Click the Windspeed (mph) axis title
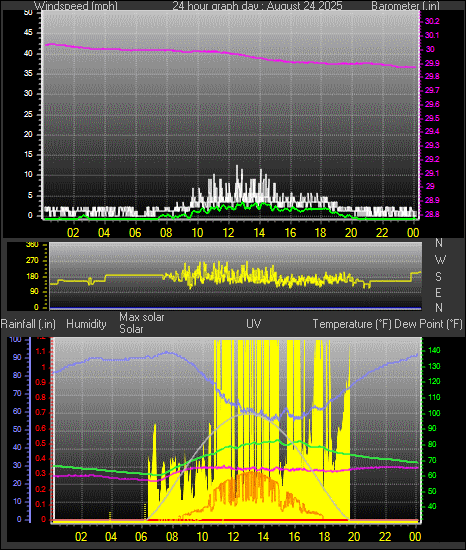This screenshot has width=466, height=550. tap(76, 6)
